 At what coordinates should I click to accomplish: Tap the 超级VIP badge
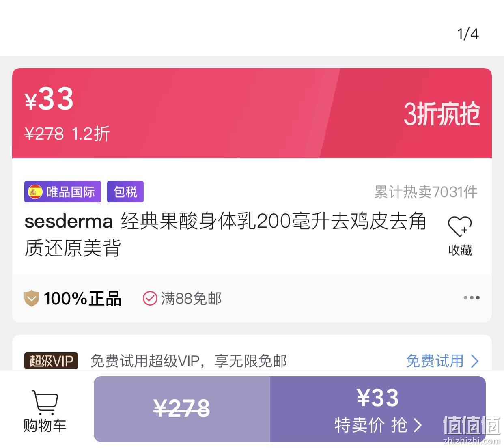tap(51, 361)
